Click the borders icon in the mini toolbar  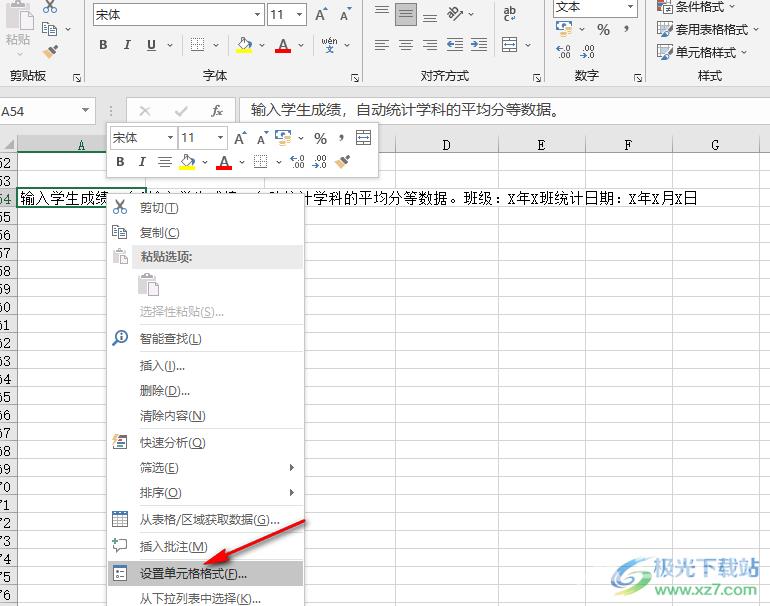[260, 162]
